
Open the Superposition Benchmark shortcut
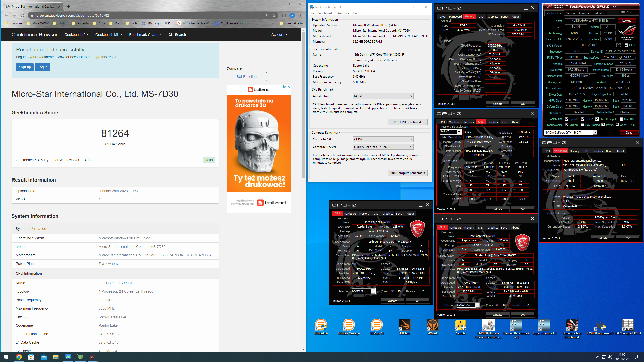[572, 329]
